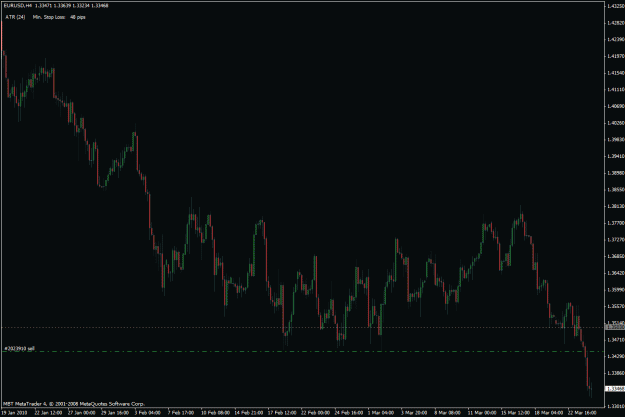Image resolution: width=625 pixels, height=417 pixels.
Task: Click the 22 Jan 12:00 time label
Action: point(48,413)
